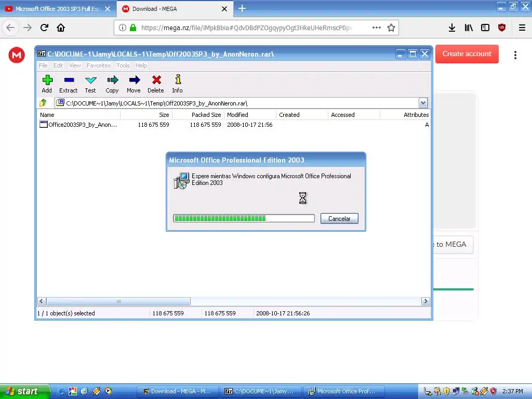
Task: Open a new Firefox tab with plus
Action: tap(242, 8)
